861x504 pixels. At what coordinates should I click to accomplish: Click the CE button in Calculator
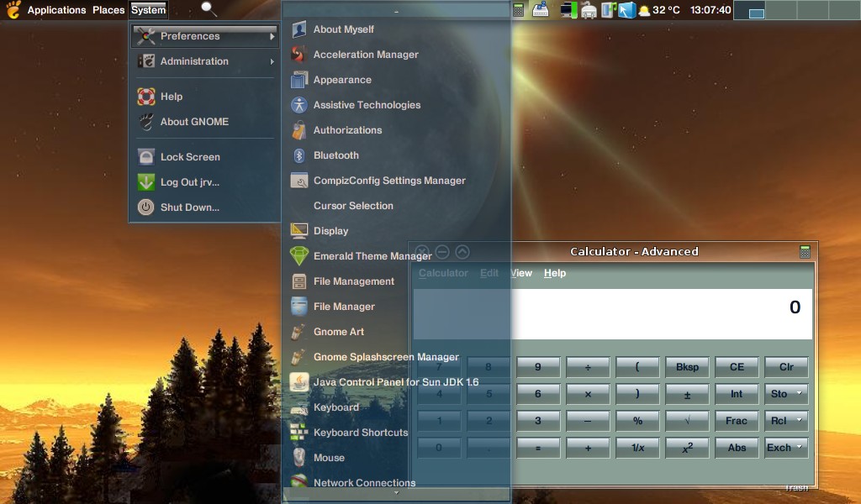click(x=737, y=367)
